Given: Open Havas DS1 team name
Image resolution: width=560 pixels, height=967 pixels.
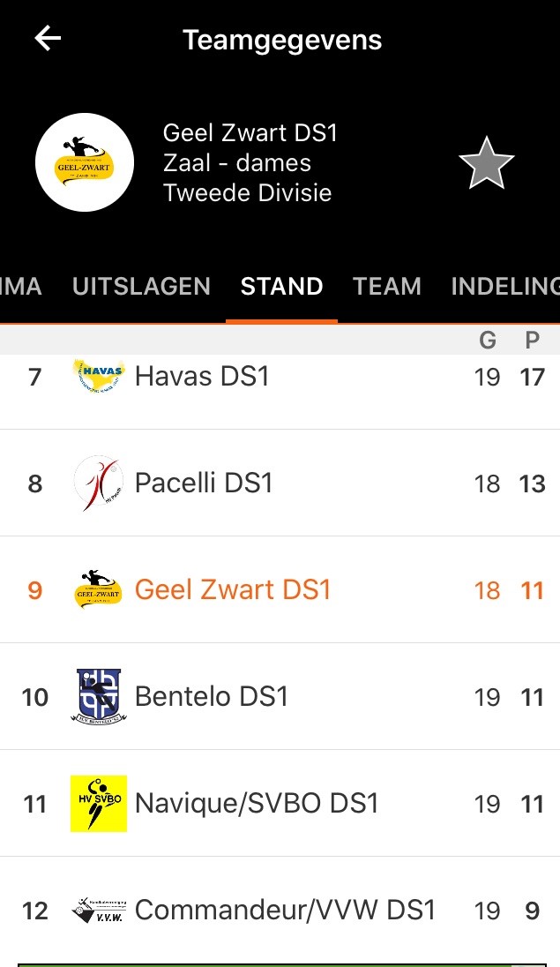Looking at the screenshot, I should [x=202, y=377].
